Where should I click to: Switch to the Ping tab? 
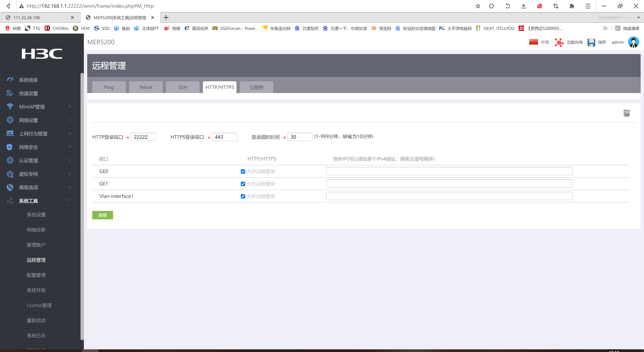coord(109,87)
